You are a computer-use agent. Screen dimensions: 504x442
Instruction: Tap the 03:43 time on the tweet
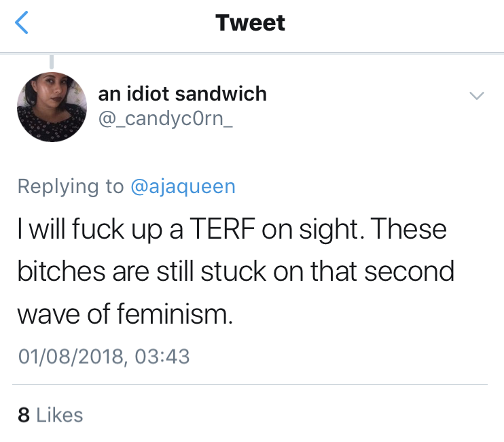click(162, 356)
